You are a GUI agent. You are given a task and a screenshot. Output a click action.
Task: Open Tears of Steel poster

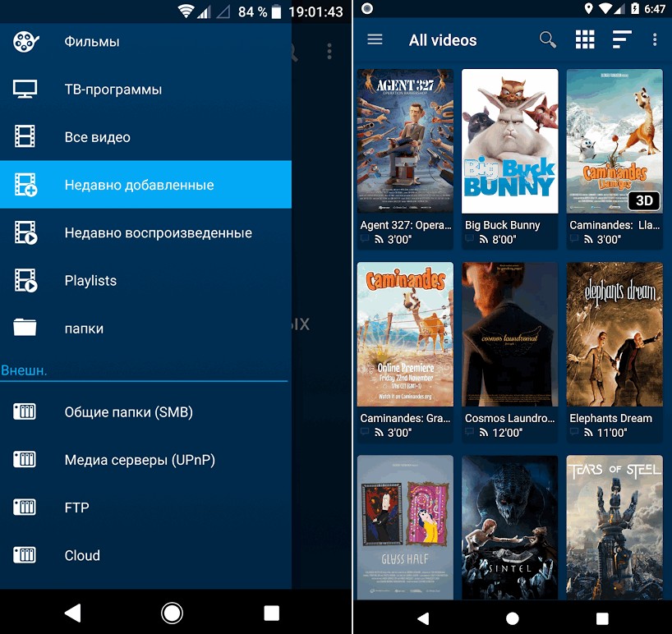[614, 527]
